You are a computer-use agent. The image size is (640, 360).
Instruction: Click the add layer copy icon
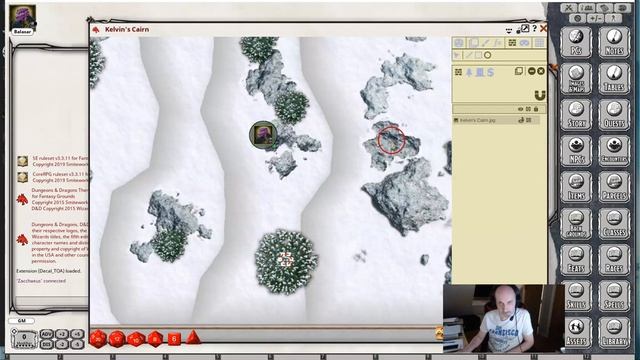519,71
